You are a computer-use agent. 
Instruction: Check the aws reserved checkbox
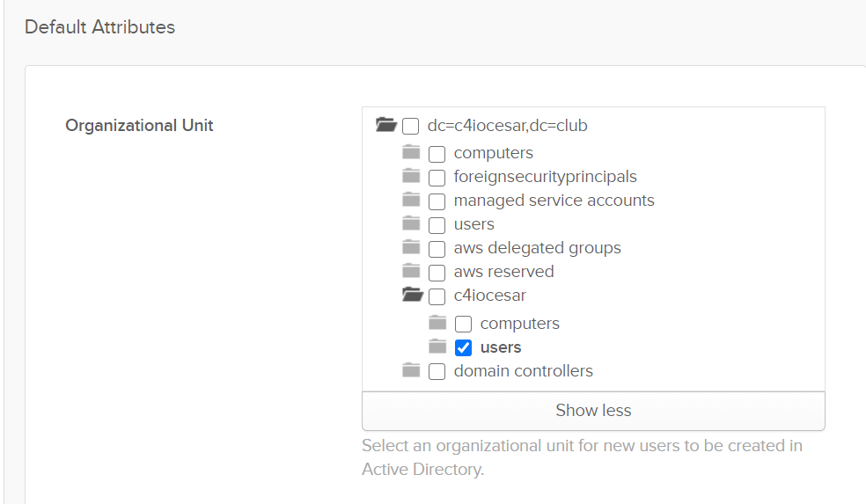[x=437, y=272]
